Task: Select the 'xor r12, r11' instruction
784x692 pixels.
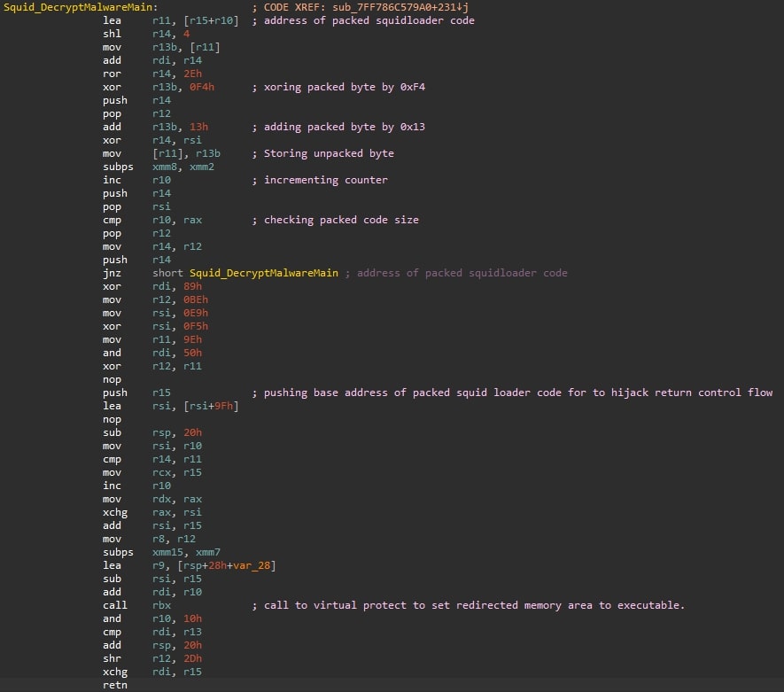Action: [152, 366]
